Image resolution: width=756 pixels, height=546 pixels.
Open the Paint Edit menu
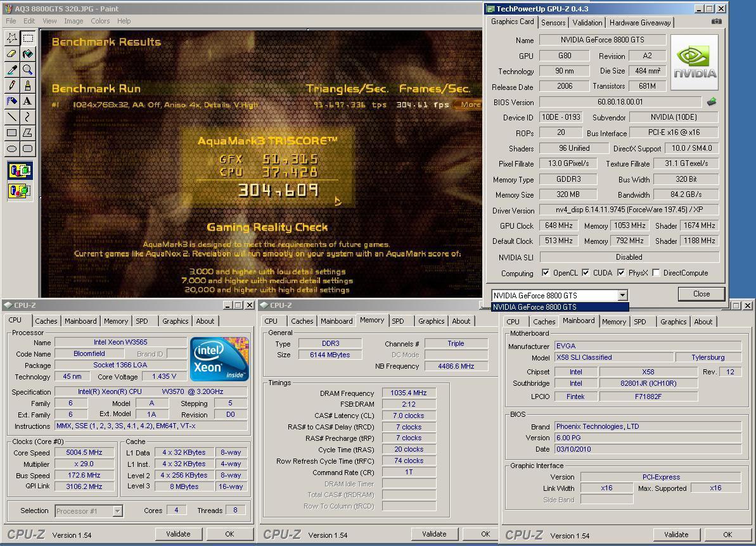point(29,21)
